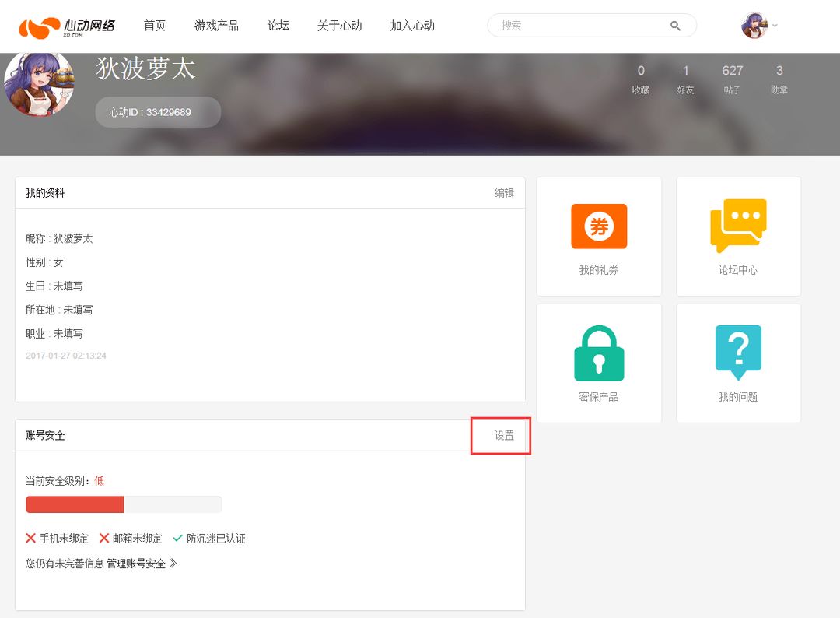The width and height of the screenshot is (840, 618).
Task: Click the red X beside 手机未绑定
Action: (30, 538)
